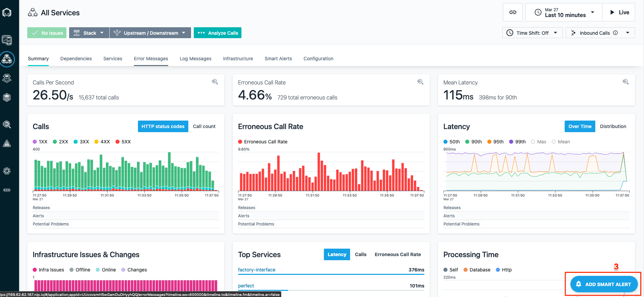This screenshot has height=297, width=644.
Task: Toggle the 95th percentile latency series
Action: pos(496,142)
